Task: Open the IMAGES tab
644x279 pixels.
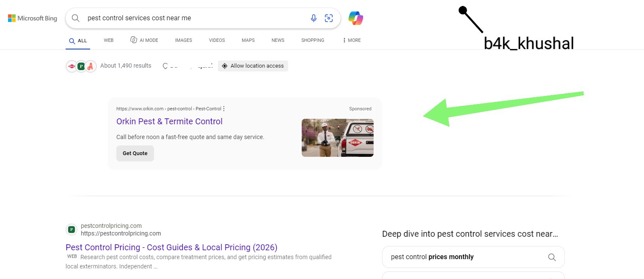Action: click(184, 41)
